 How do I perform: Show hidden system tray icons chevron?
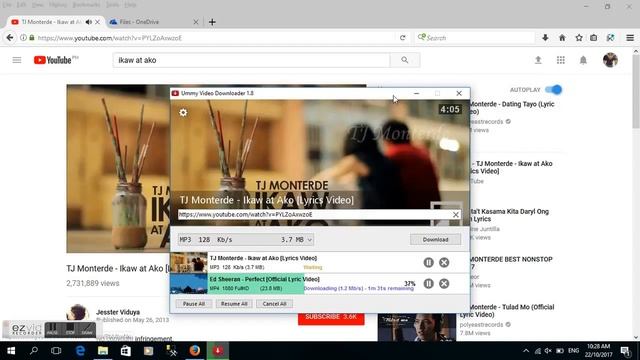coord(526,351)
